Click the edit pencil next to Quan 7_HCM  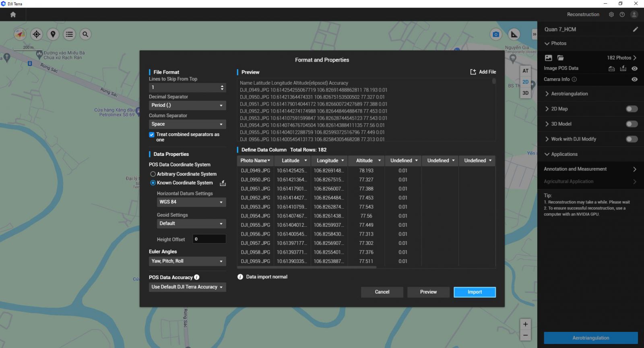[635, 29]
